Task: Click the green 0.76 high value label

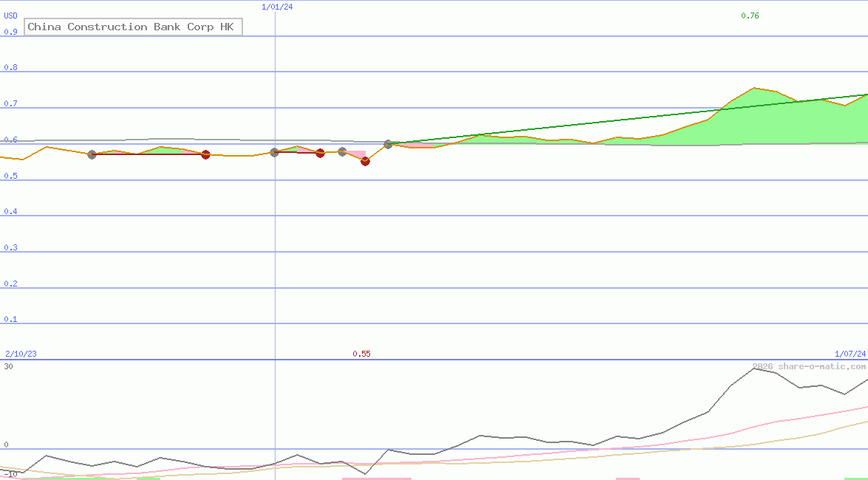Action: 750,16
